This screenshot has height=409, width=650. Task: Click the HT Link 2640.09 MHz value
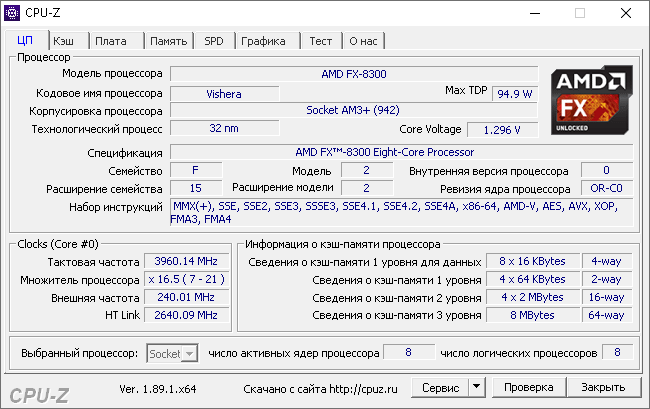point(187,315)
